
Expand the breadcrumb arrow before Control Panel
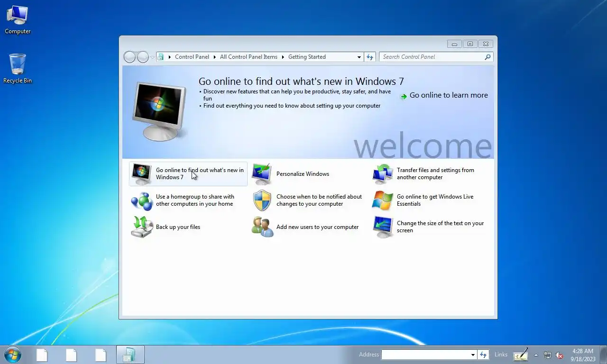click(169, 57)
